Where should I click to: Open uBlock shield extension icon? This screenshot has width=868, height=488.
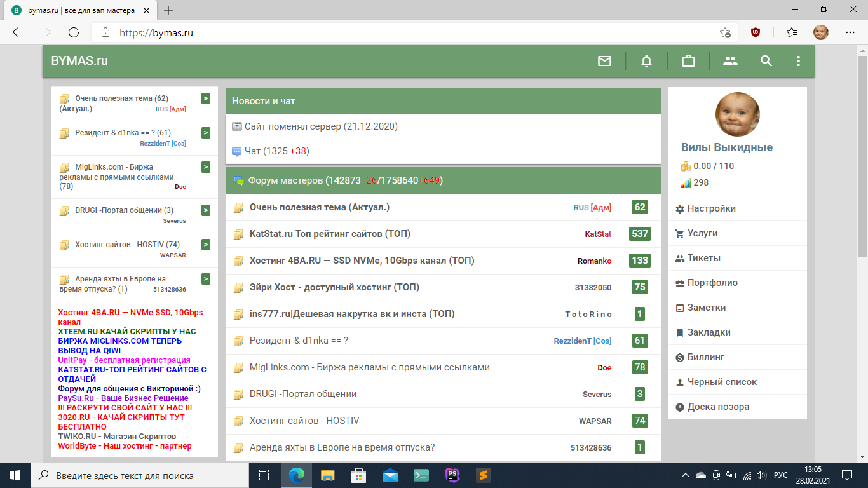(756, 32)
